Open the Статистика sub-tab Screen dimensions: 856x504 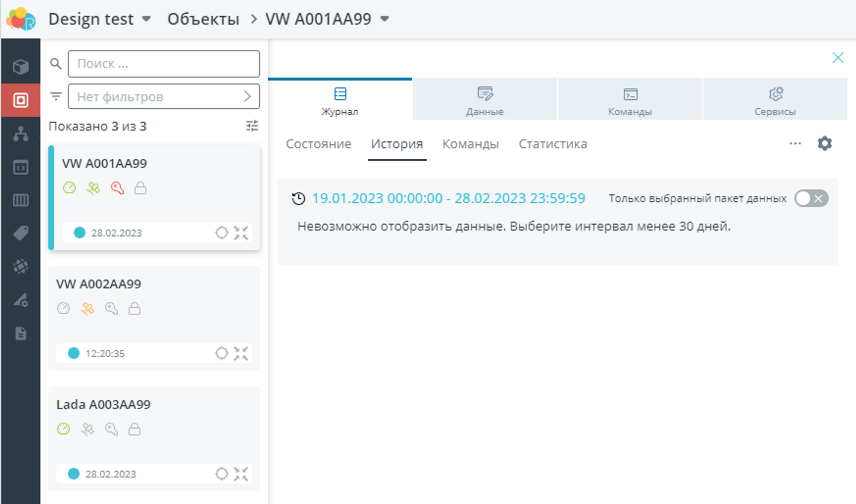[553, 144]
